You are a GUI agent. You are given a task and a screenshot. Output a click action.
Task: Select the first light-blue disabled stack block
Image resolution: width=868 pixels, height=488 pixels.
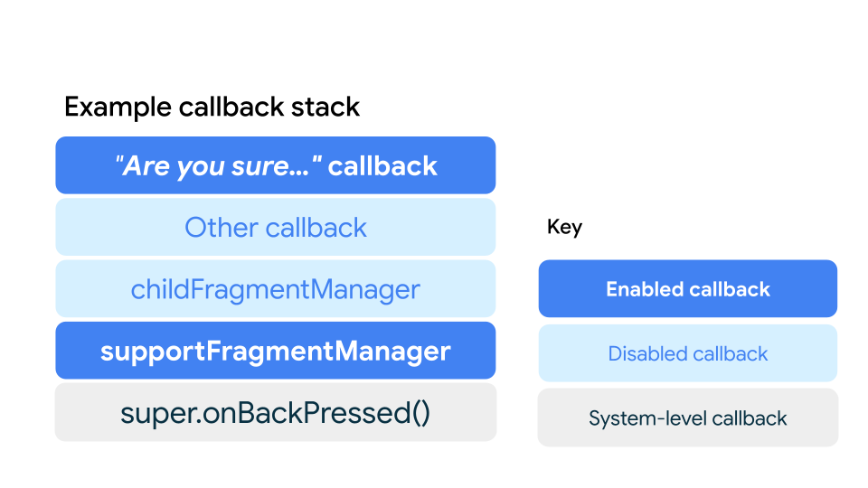tap(275, 227)
